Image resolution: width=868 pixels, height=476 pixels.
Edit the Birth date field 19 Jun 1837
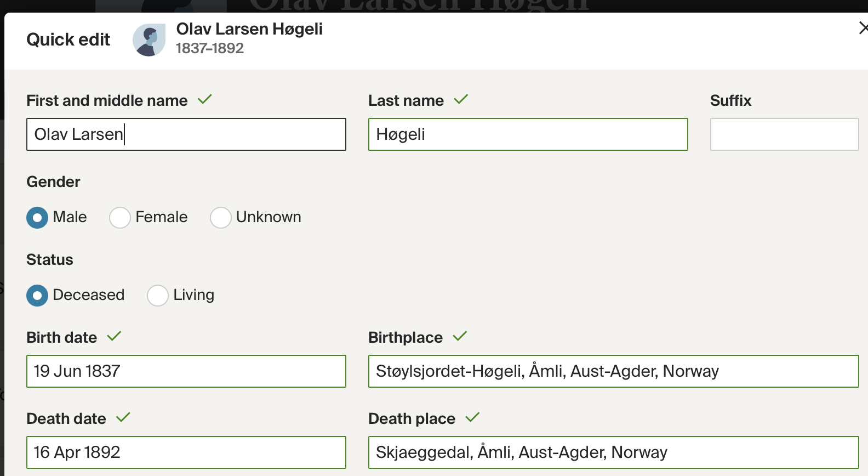(x=186, y=371)
